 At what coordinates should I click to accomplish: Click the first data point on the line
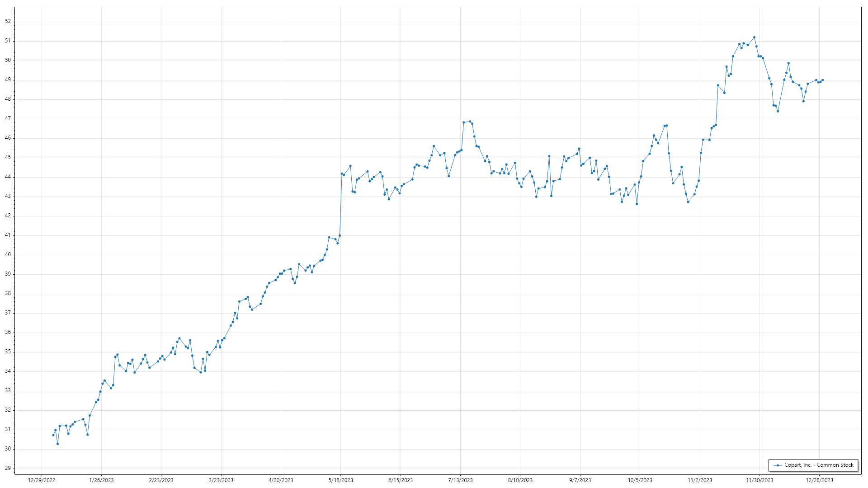[x=53, y=435]
